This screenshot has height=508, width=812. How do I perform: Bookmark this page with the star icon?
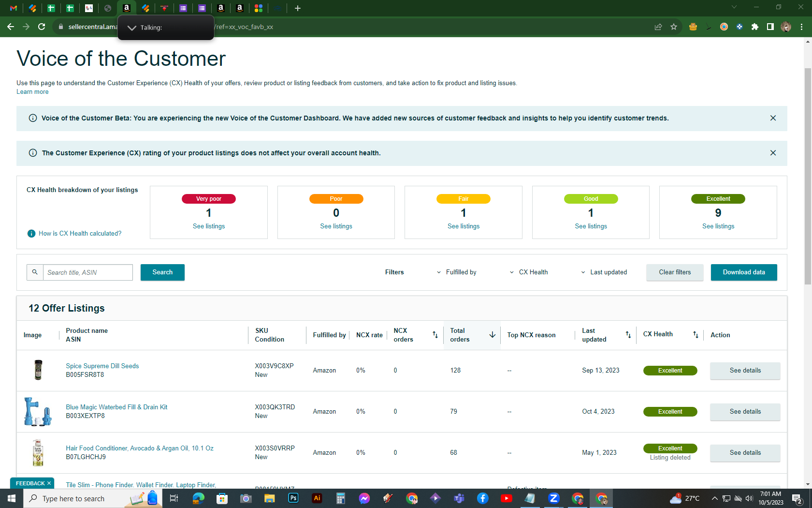(x=674, y=27)
